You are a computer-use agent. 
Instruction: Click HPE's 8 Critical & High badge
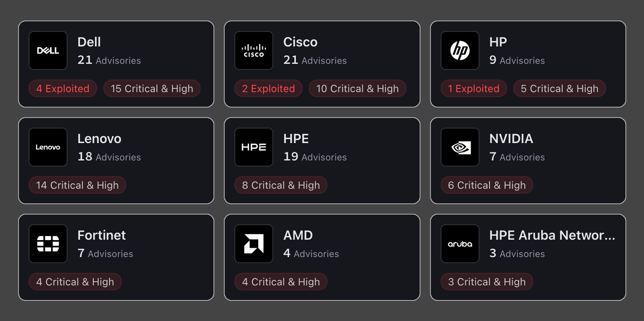(x=281, y=185)
